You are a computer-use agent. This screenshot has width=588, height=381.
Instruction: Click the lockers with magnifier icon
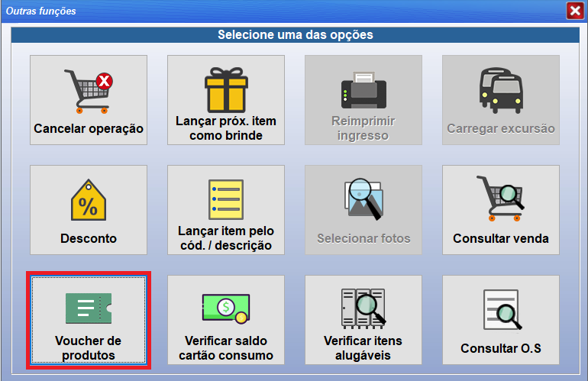pyautogui.click(x=363, y=308)
